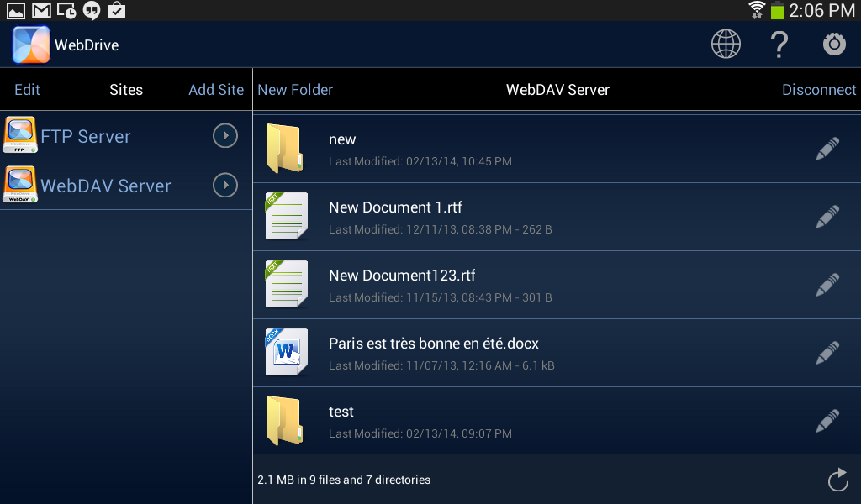Open help via the question mark icon
Image resolution: width=861 pixels, height=504 pixels.
(x=779, y=45)
